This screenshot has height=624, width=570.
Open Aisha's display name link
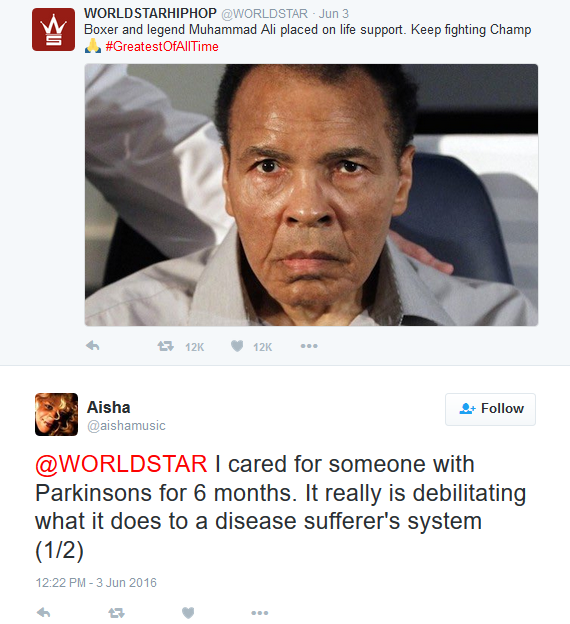109,407
